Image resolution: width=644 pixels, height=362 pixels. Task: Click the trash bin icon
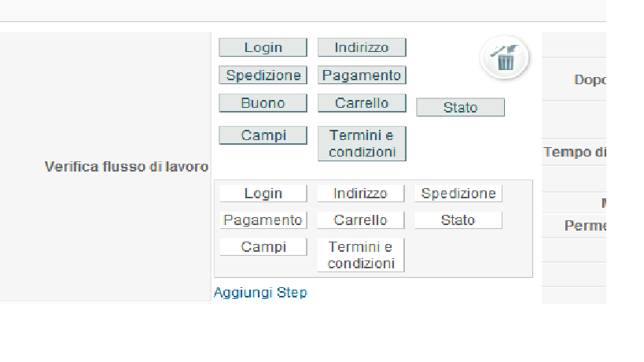[505, 57]
